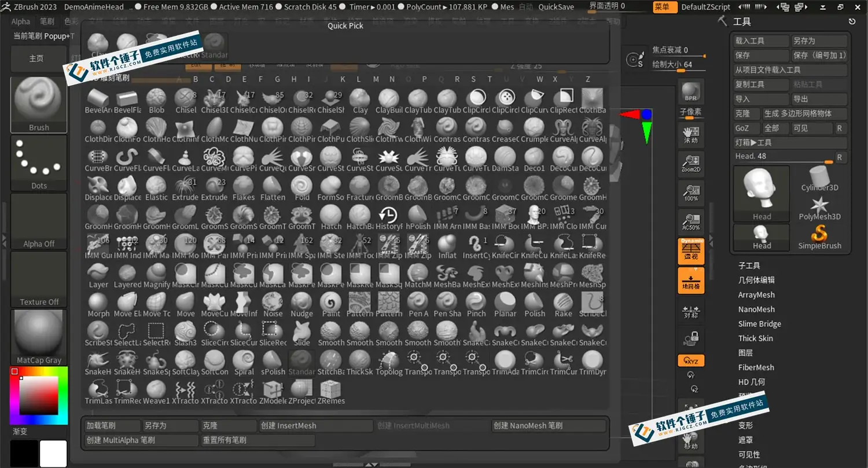Filter brushes by letter S

pos(473,79)
